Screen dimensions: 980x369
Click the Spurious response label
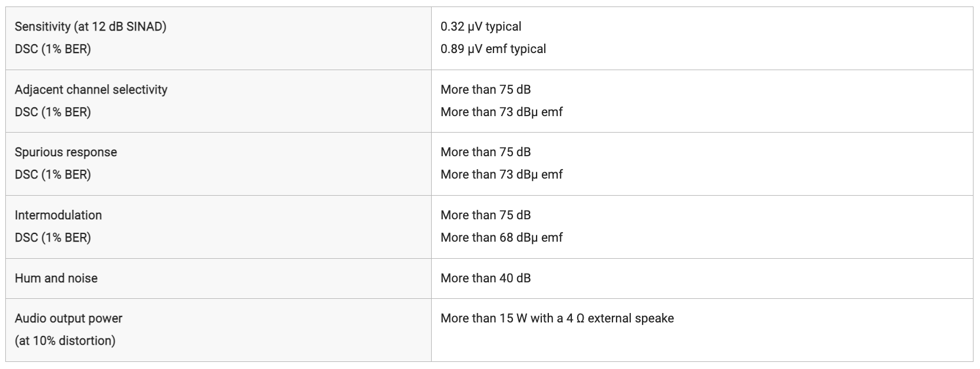point(66,152)
